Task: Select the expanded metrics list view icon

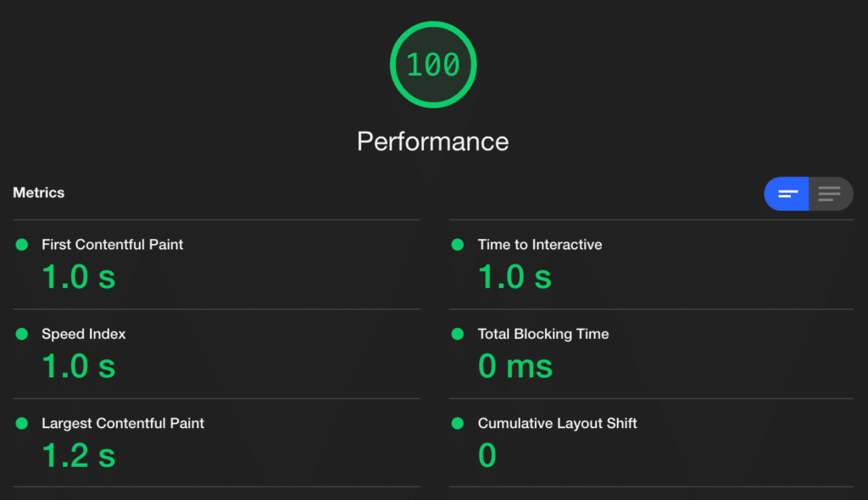Action: (x=830, y=193)
